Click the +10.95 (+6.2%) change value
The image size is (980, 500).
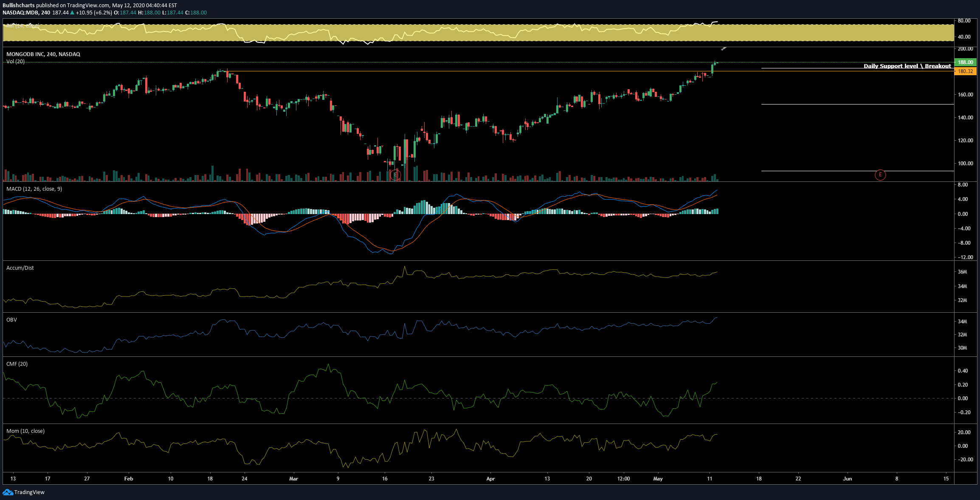(x=94, y=13)
